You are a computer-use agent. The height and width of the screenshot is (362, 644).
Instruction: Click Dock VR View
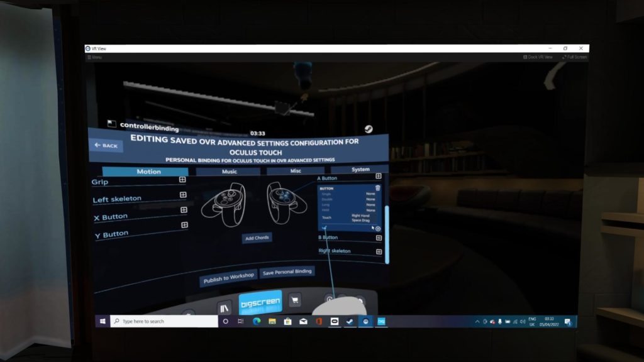click(538, 57)
